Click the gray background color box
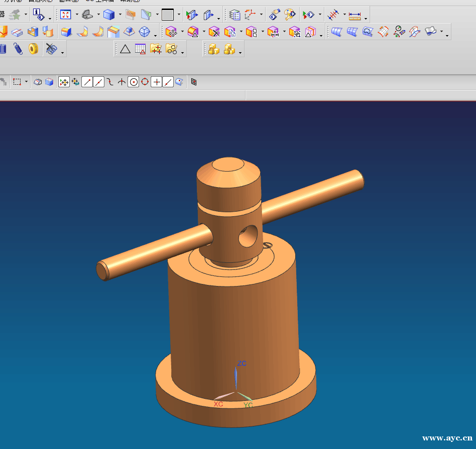The image size is (476, 449). click(x=167, y=15)
